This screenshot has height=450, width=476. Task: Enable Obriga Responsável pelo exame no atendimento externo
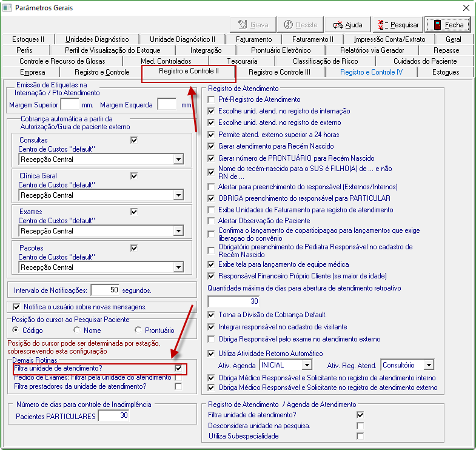point(211,339)
